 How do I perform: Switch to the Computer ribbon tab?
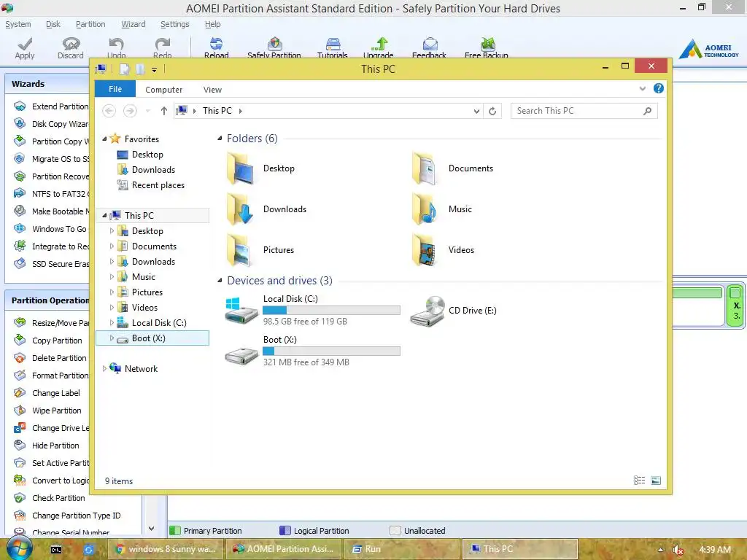coord(164,90)
